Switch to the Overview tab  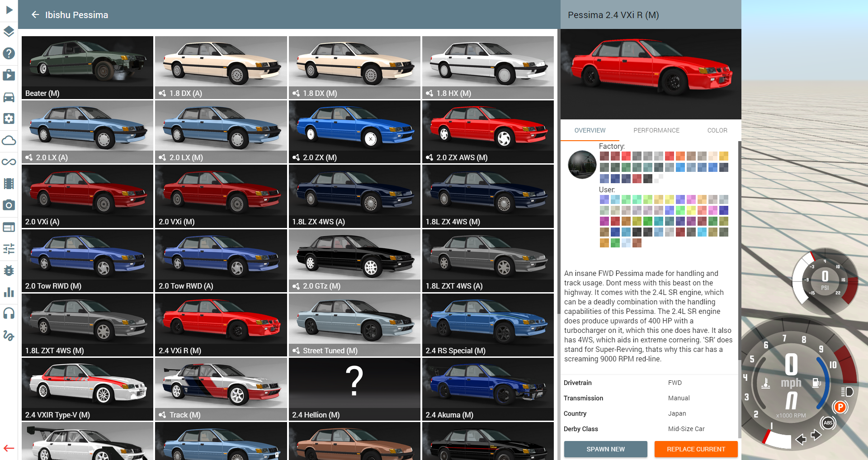point(590,130)
